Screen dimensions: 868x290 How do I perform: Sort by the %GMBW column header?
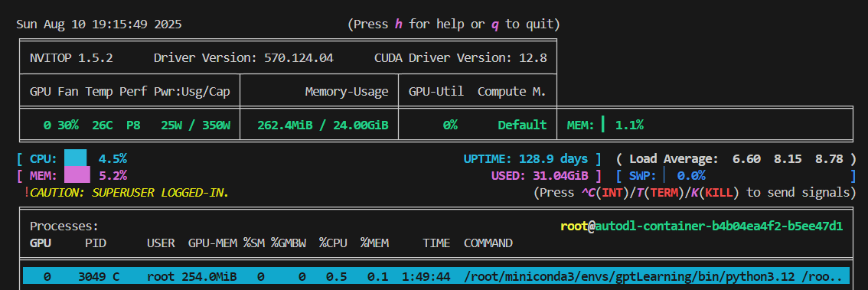click(x=288, y=243)
